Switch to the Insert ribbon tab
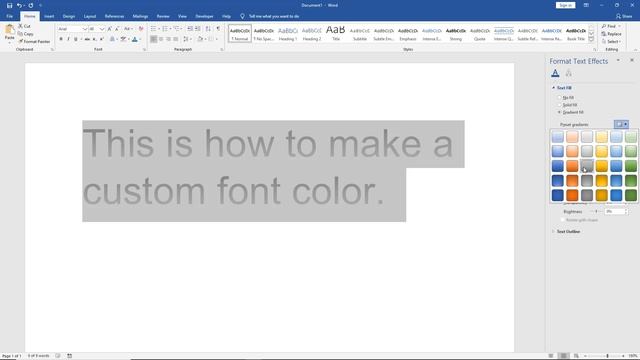The width and height of the screenshot is (640, 360). click(49, 16)
